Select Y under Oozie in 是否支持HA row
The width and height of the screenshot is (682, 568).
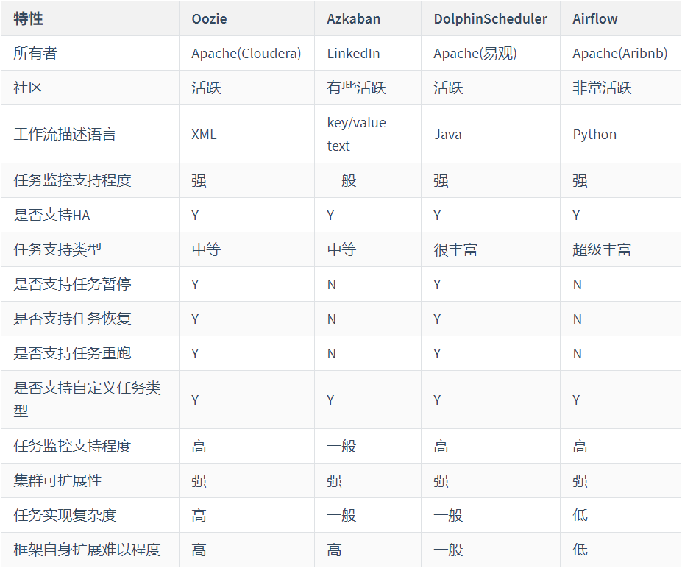[195, 215]
